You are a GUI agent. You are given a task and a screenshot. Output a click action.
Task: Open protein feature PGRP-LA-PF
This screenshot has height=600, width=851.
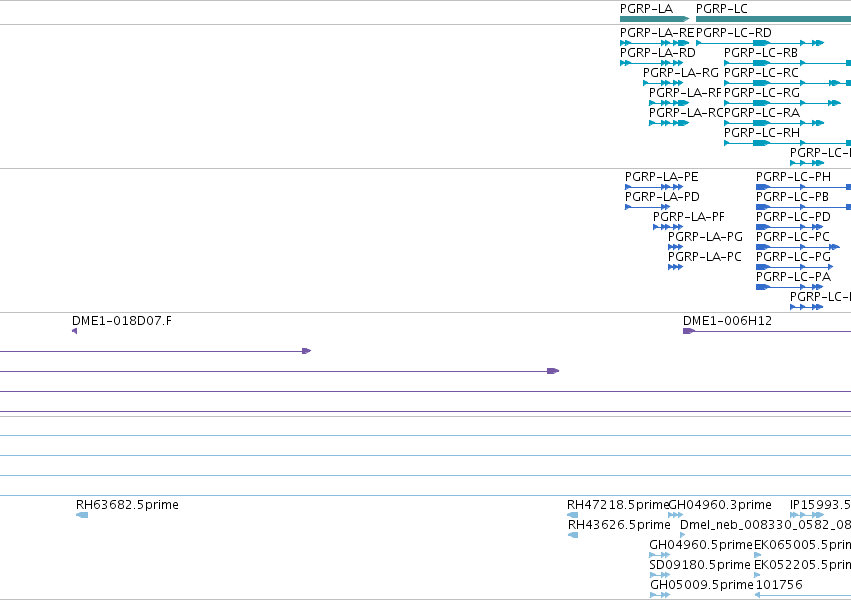click(688, 217)
